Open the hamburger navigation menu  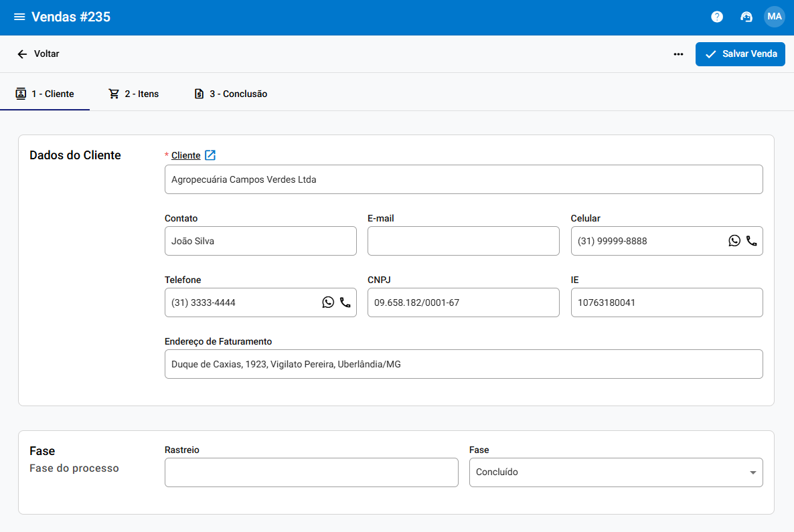pyautogui.click(x=19, y=17)
